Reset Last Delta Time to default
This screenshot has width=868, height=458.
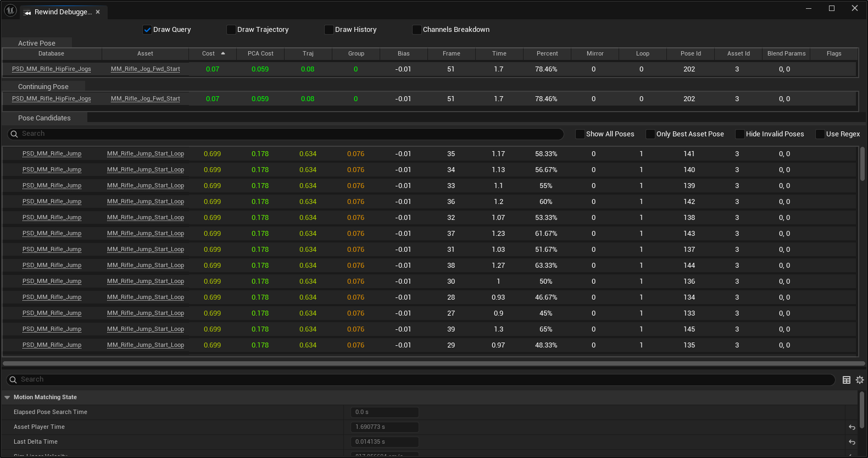[x=852, y=442]
